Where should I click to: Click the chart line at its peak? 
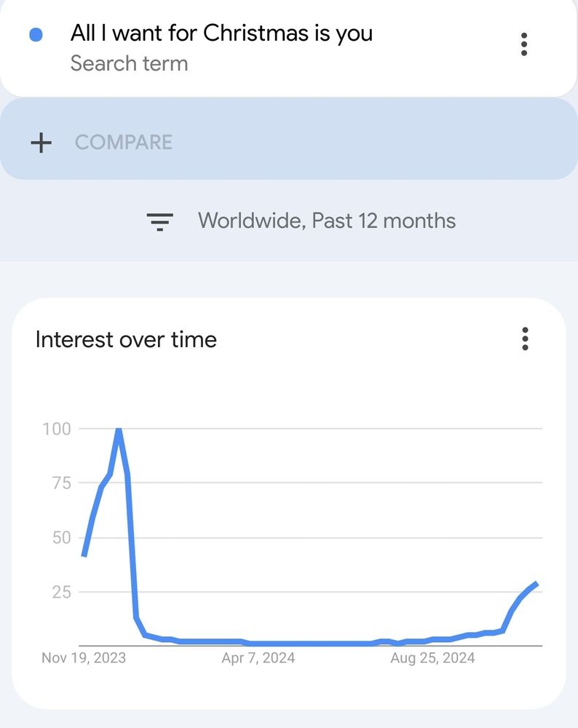[118, 429]
